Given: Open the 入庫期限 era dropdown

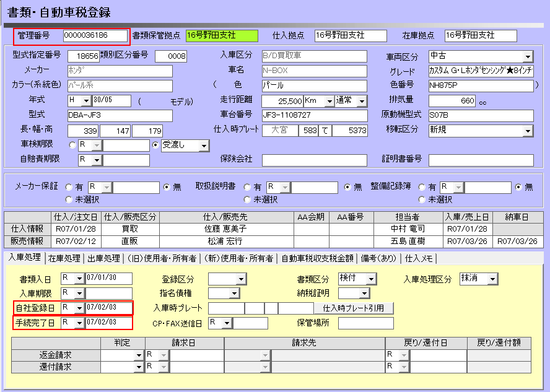Looking at the screenshot, I should pyautogui.click(x=80, y=294).
